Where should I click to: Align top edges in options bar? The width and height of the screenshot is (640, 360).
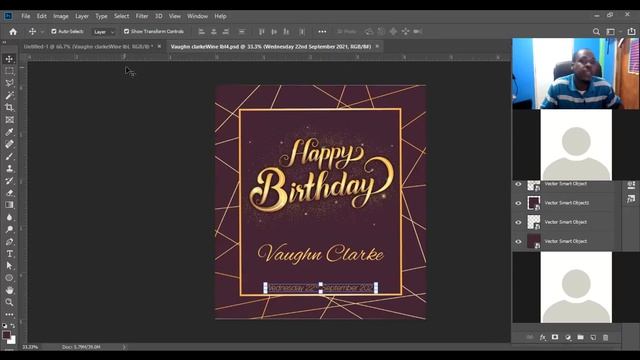[262, 31]
